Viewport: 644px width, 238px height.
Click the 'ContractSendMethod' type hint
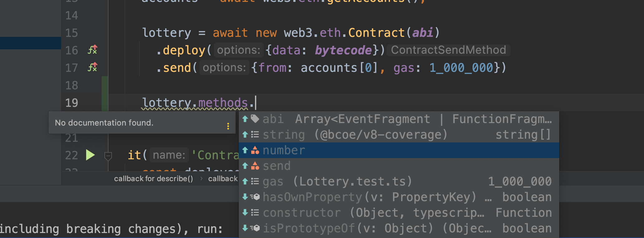(449, 50)
